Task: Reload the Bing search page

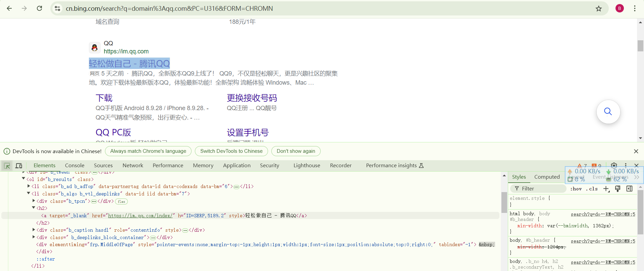Action: tap(39, 8)
